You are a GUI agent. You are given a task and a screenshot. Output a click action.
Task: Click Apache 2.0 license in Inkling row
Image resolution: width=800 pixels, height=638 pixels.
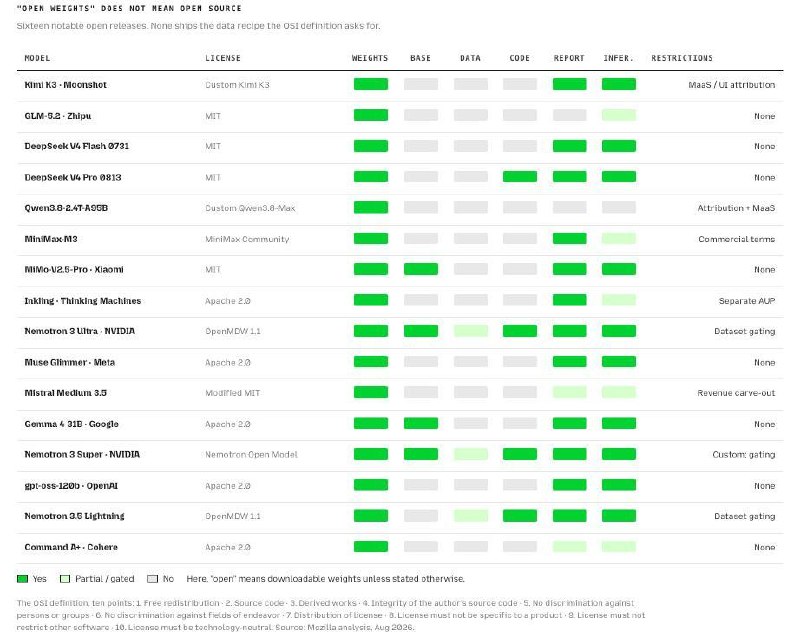tap(228, 301)
